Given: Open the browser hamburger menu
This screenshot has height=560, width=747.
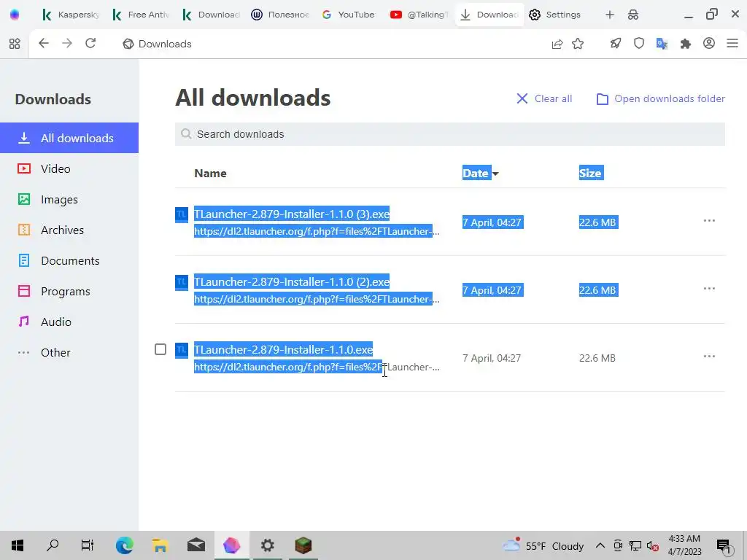Looking at the screenshot, I should pos(732,43).
